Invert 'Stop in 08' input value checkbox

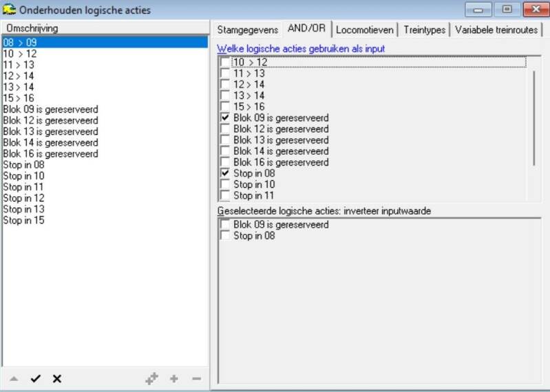click(x=225, y=236)
